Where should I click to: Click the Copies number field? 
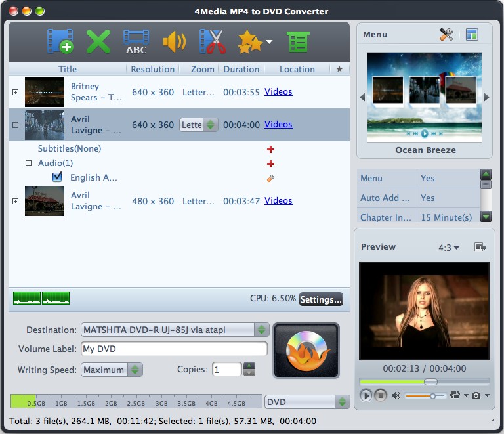226,370
